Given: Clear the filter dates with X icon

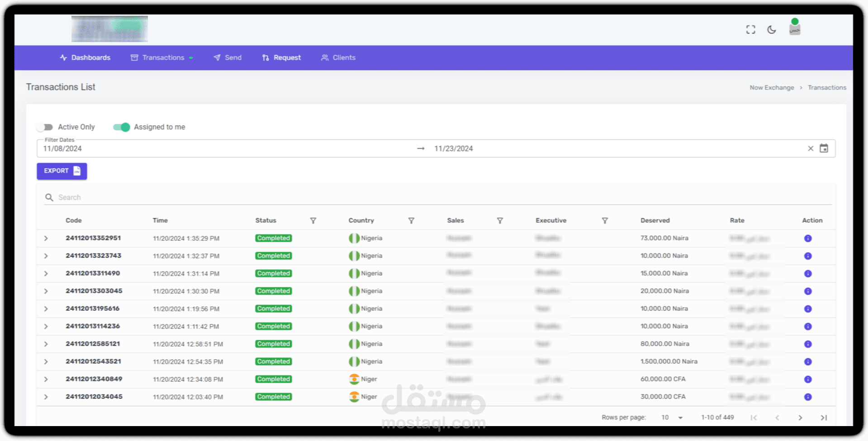Looking at the screenshot, I should pos(811,148).
